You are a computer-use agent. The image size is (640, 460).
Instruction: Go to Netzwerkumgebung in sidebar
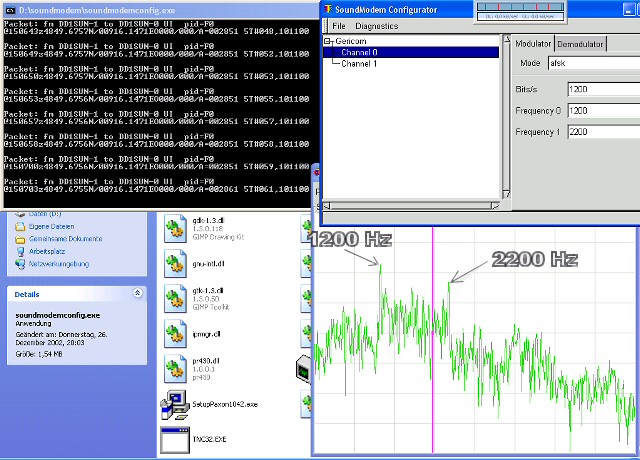click(59, 264)
